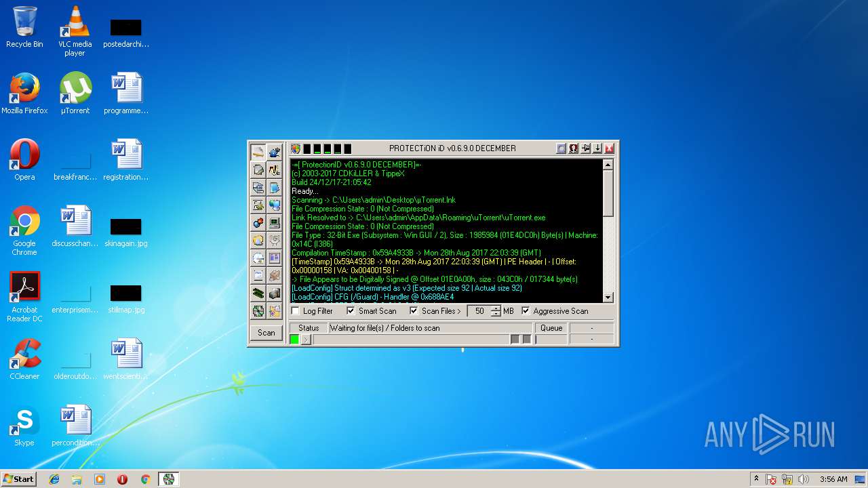Click the blue gear tool icon beside log view
Screen dimensions: 868x488
coord(275,152)
